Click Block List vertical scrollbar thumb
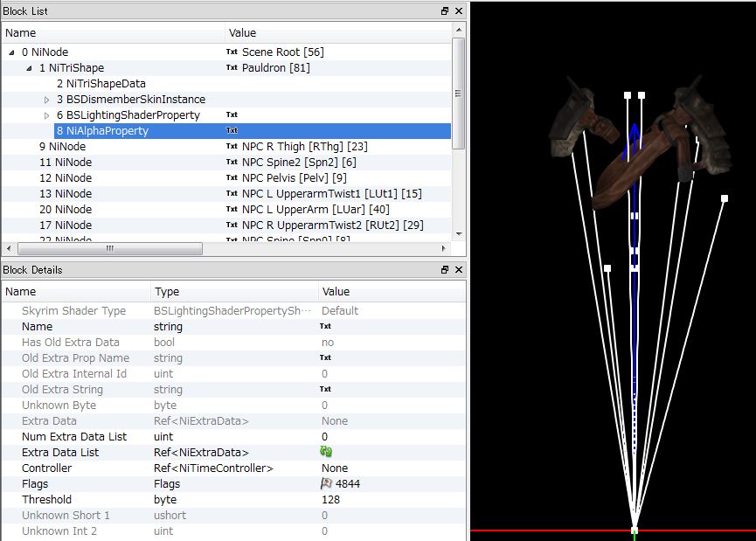Image resolution: width=756 pixels, height=541 pixels. coord(459,94)
